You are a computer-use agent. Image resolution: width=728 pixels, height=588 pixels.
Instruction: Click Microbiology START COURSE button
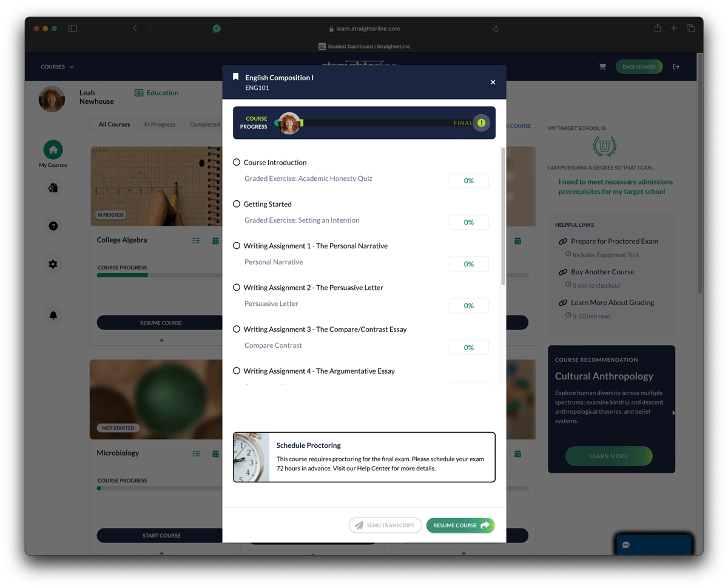click(161, 536)
